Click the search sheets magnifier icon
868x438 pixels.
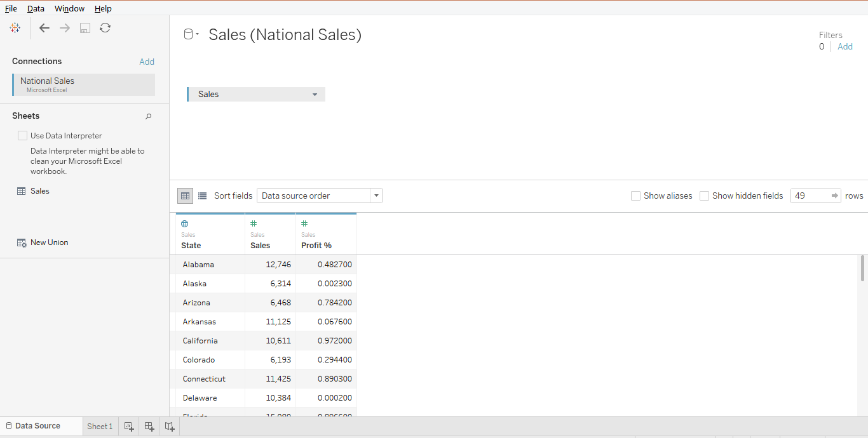pos(148,116)
